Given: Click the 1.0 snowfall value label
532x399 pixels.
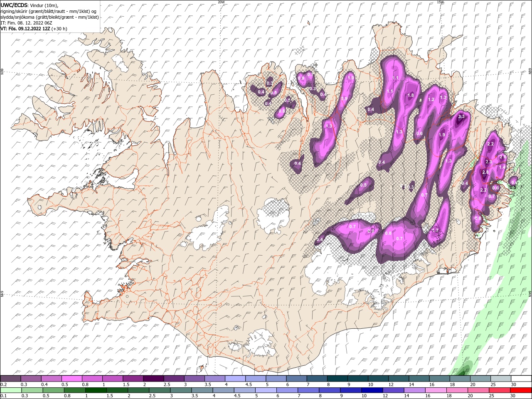Looking at the screenshot, I should tap(351, 78).
